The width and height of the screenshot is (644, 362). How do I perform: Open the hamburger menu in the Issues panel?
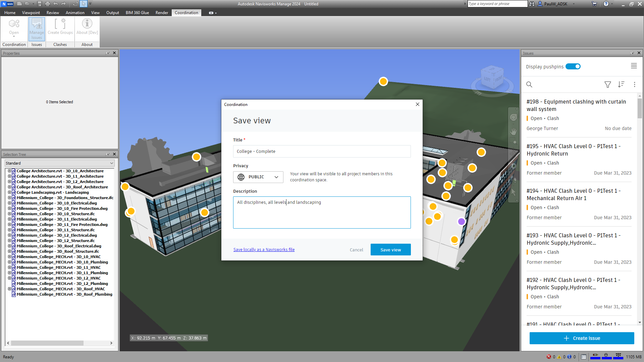[x=634, y=66]
